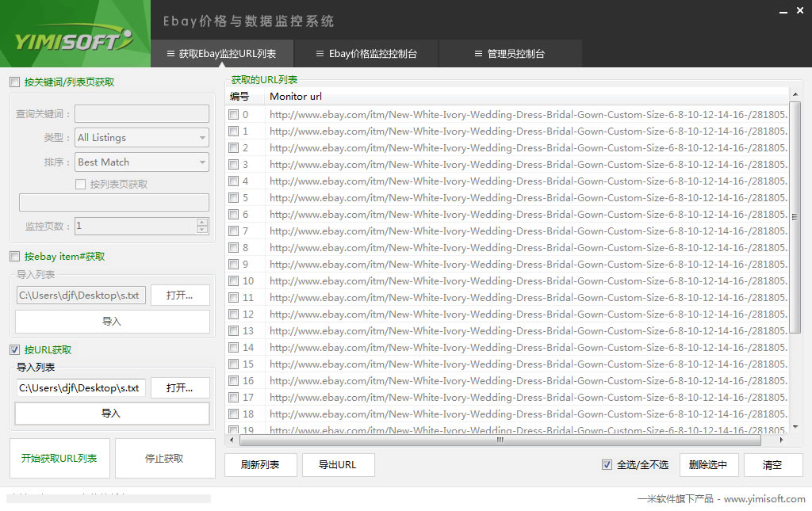
Task: Tick the checkbox for row 18
Action: coord(234,414)
